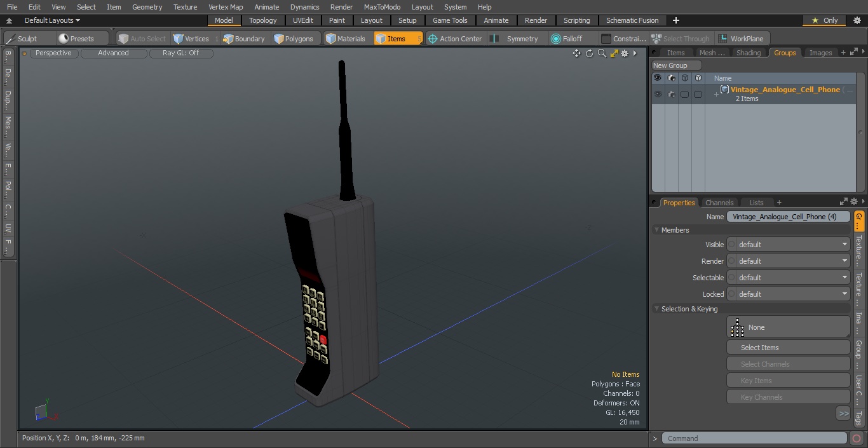This screenshot has height=448, width=868.
Task: Click the red record circle by Command
Action: pyautogui.click(x=857, y=438)
